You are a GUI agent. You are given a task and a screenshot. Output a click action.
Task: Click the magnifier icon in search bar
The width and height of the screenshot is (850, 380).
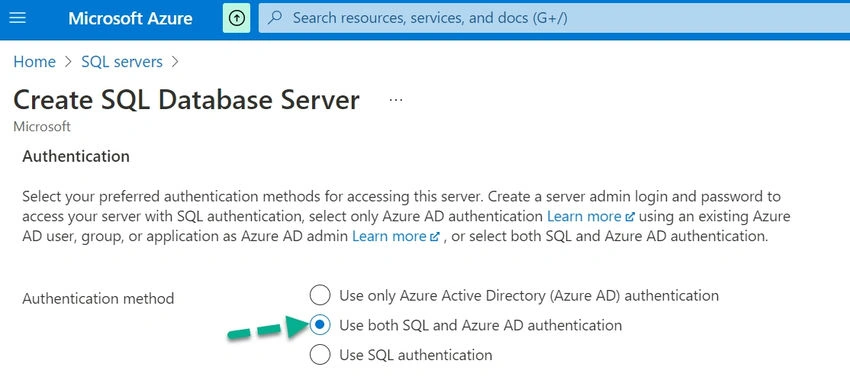[x=275, y=18]
